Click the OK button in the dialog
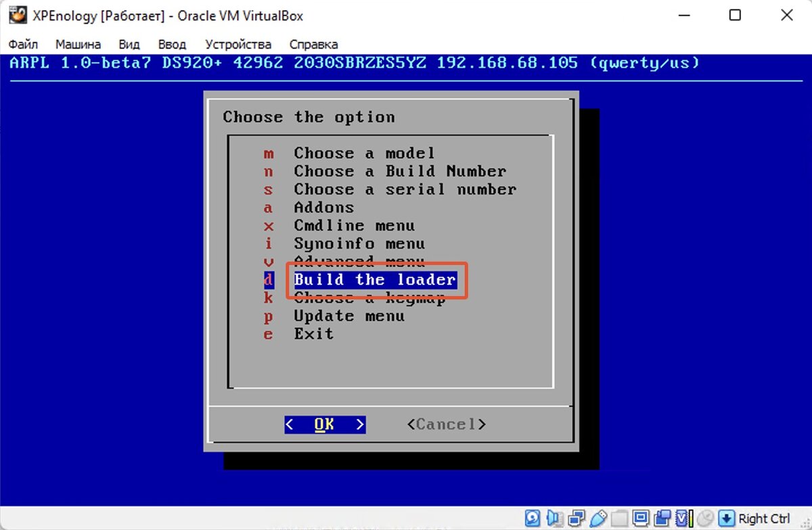812x530 pixels. point(325,424)
